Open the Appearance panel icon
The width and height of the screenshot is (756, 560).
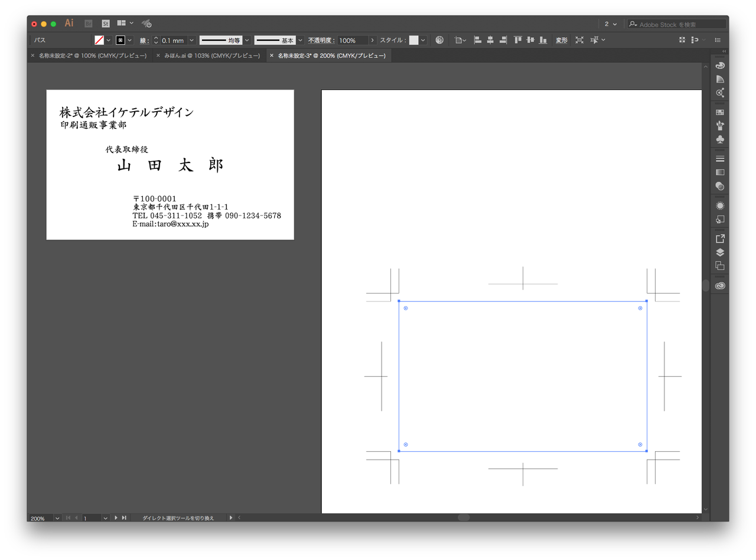(x=720, y=206)
